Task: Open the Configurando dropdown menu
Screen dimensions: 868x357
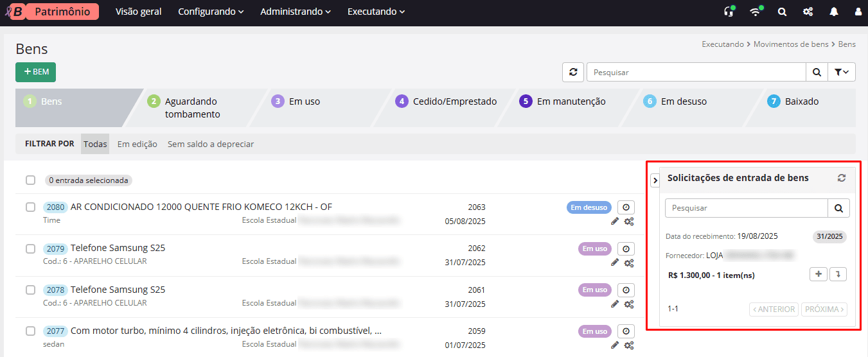Action: coord(211,12)
